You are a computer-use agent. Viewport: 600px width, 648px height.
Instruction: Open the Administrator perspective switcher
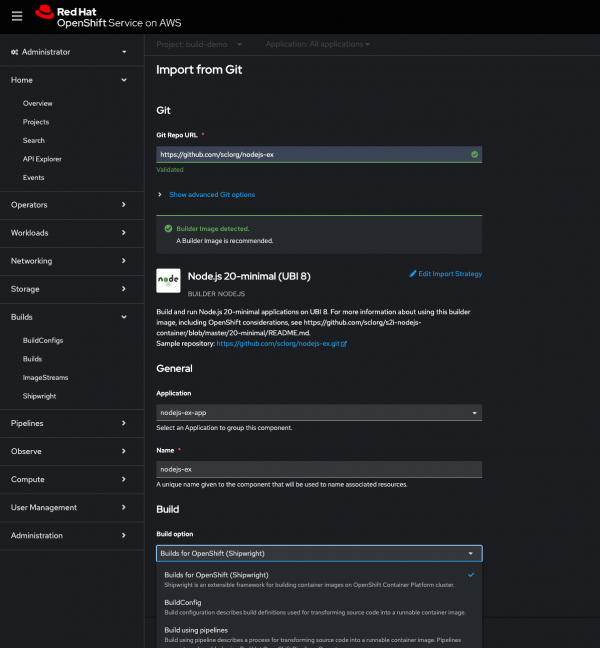click(x=70, y=51)
